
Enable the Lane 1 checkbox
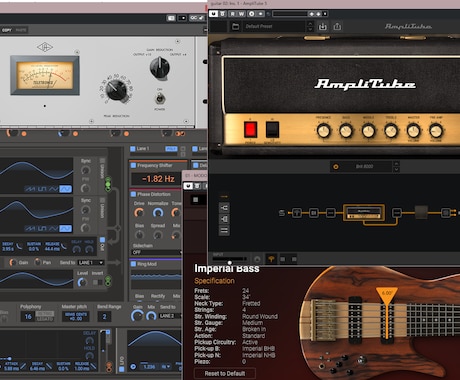coord(133,148)
